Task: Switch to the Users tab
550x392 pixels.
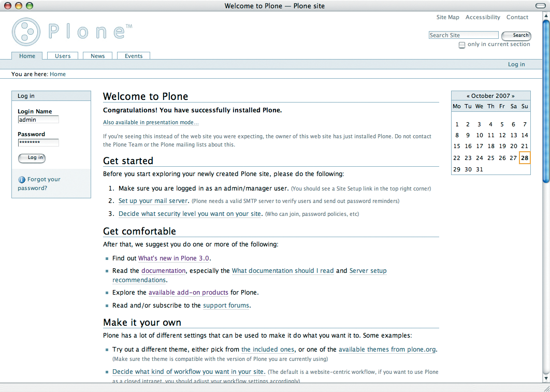Action: tap(63, 56)
